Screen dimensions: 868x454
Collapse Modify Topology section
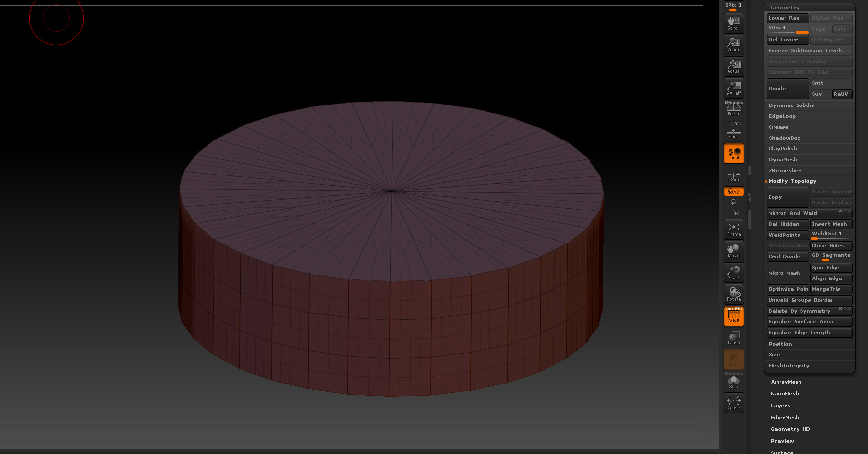pos(792,181)
